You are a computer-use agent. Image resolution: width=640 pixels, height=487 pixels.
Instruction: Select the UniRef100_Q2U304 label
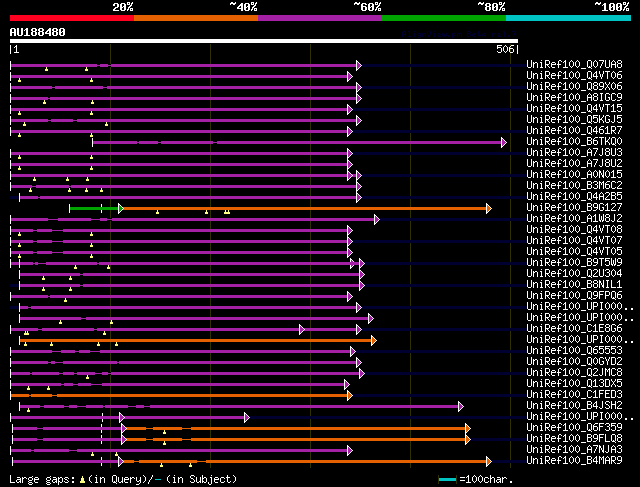coord(574,274)
